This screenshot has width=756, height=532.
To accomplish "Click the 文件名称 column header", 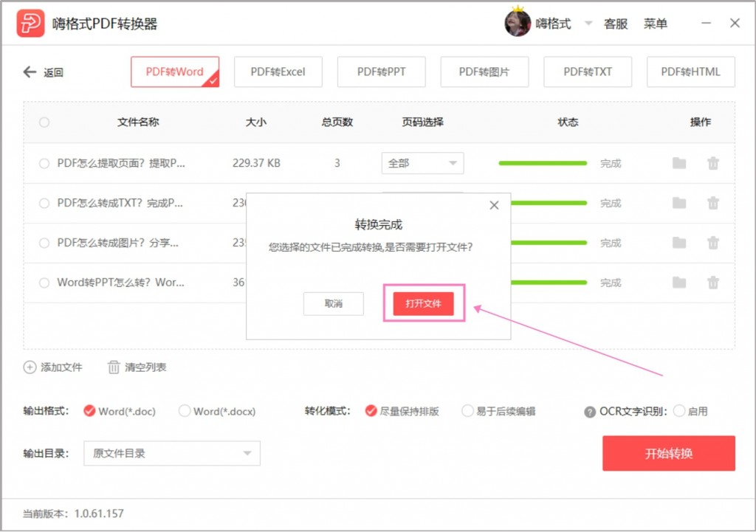I will pyautogui.click(x=138, y=122).
